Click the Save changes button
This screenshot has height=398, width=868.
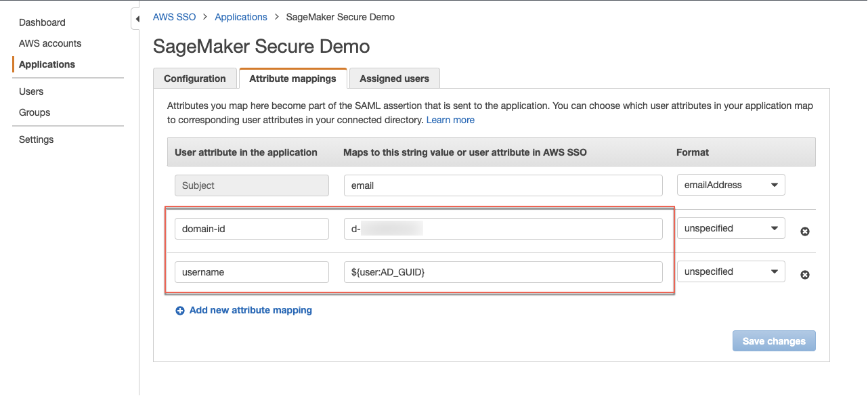click(774, 341)
